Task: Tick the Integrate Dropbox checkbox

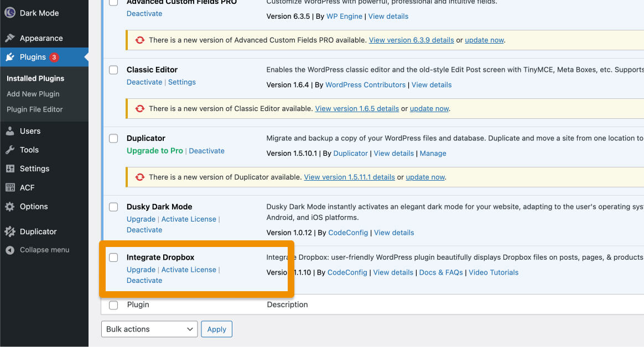Action: [x=113, y=257]
